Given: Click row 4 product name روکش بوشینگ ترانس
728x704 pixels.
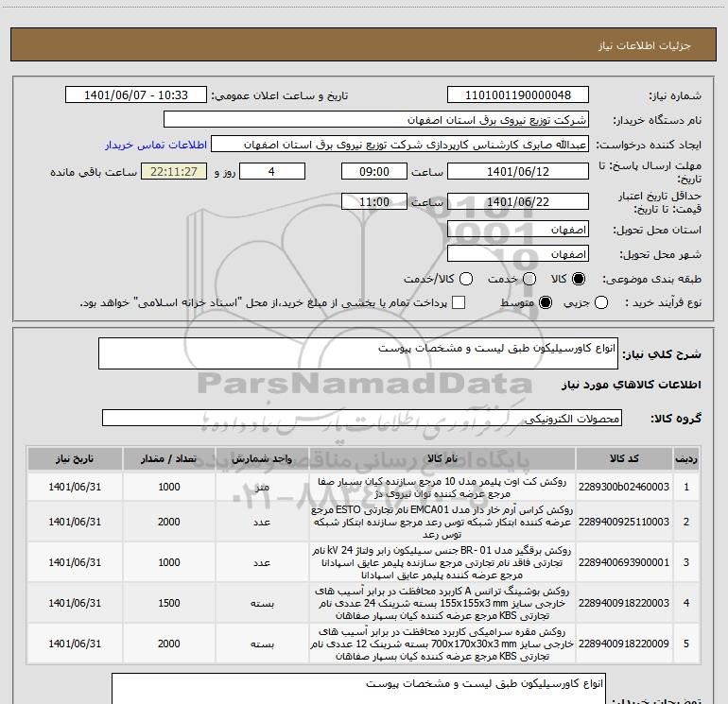Looking at the screenshot, I should click(x=442, y=603).
